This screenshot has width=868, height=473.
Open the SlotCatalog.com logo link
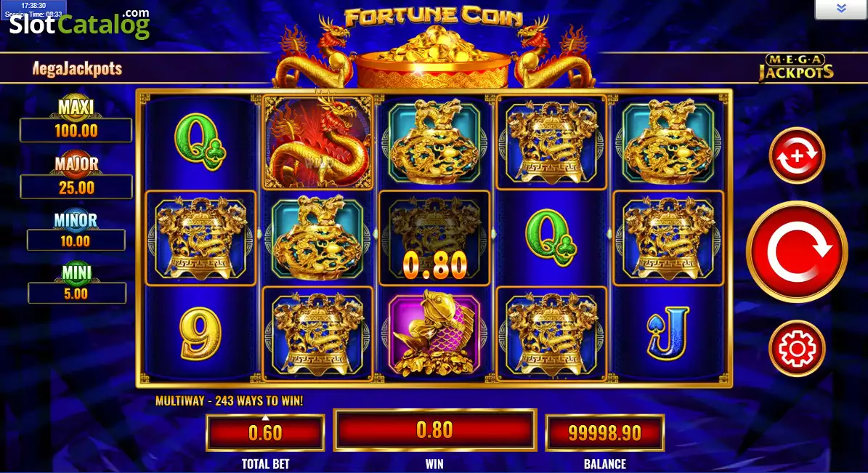tap(80, 23)
